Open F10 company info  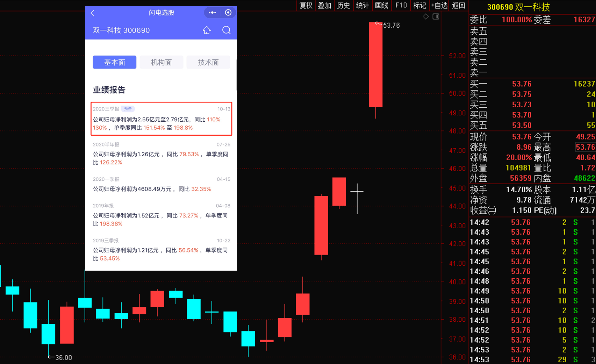(401, 5)
